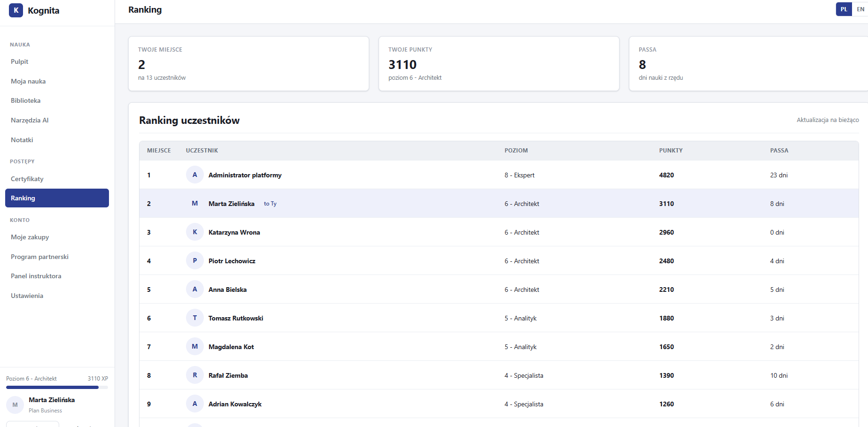This screenshot has width=868, height=427.
Task: Open Pulpit in sidebar
Action: (57, 61)
